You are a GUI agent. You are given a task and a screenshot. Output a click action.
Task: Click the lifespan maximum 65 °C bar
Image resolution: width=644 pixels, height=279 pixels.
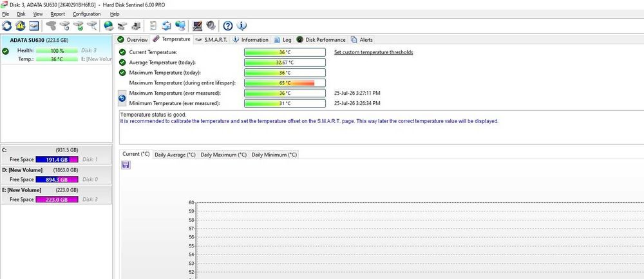pyautogui.click(x=285, y=82)
